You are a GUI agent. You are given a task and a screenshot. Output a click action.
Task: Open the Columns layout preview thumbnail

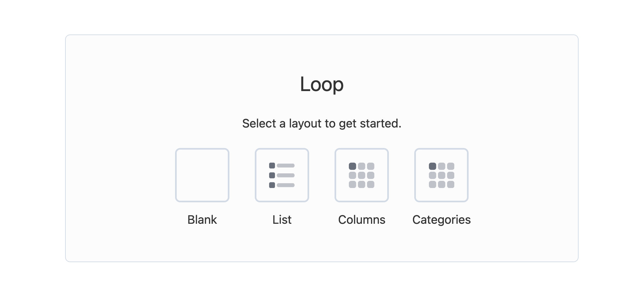click(x=361, y=175)
